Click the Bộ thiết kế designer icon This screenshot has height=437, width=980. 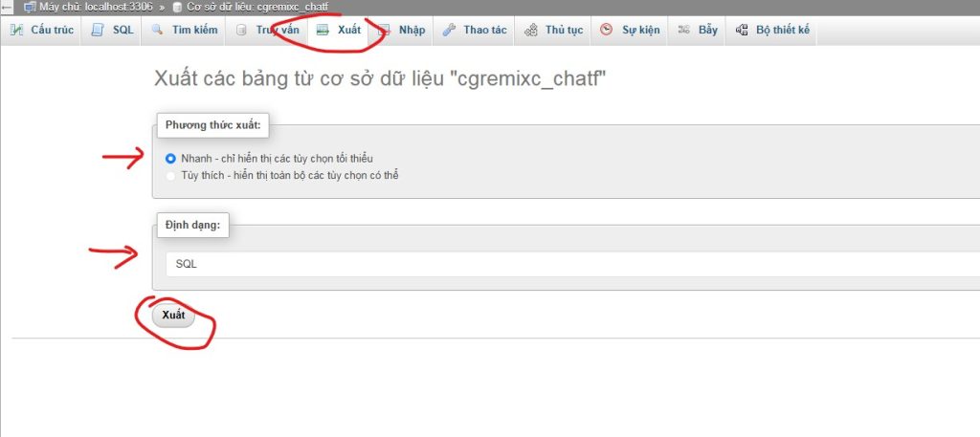coord(742,31)
